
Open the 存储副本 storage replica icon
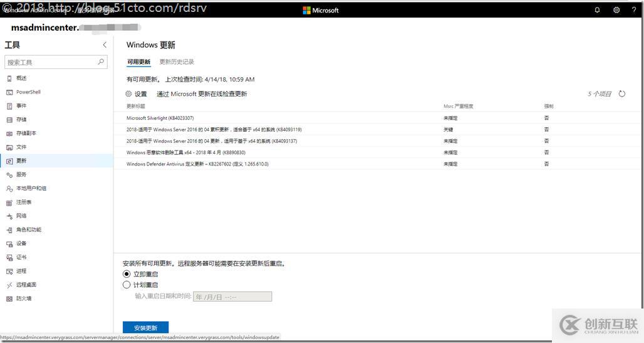point(9,134)
